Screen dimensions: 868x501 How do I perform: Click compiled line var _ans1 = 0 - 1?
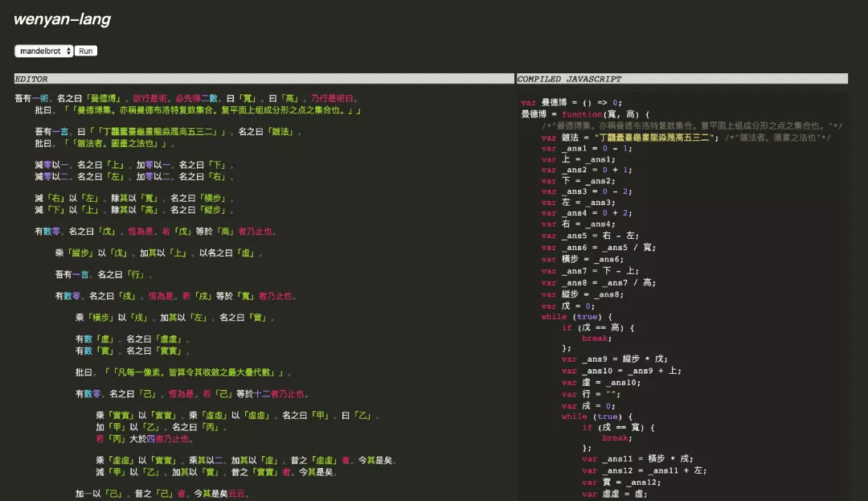587,148
